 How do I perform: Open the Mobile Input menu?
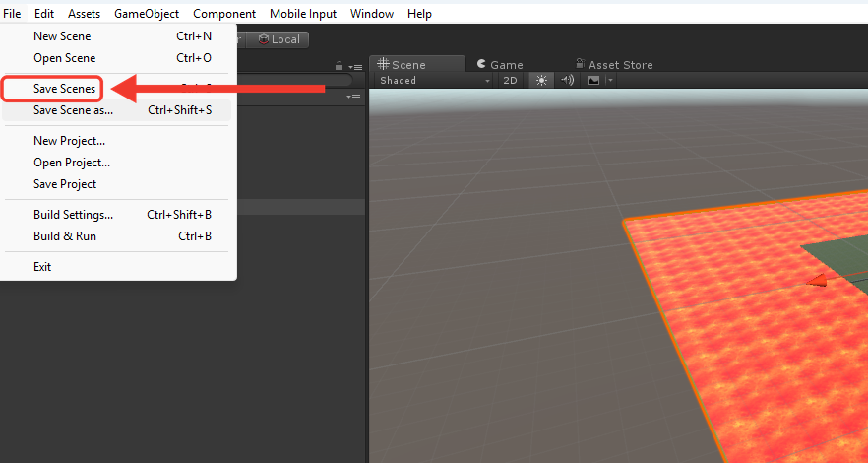(303, 13)
